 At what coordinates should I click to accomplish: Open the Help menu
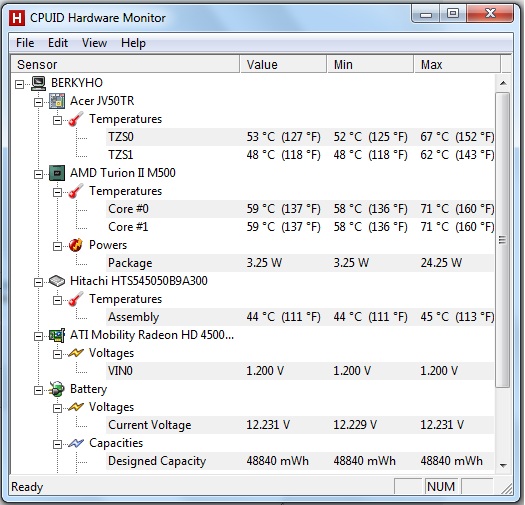[x=133, y=43]
